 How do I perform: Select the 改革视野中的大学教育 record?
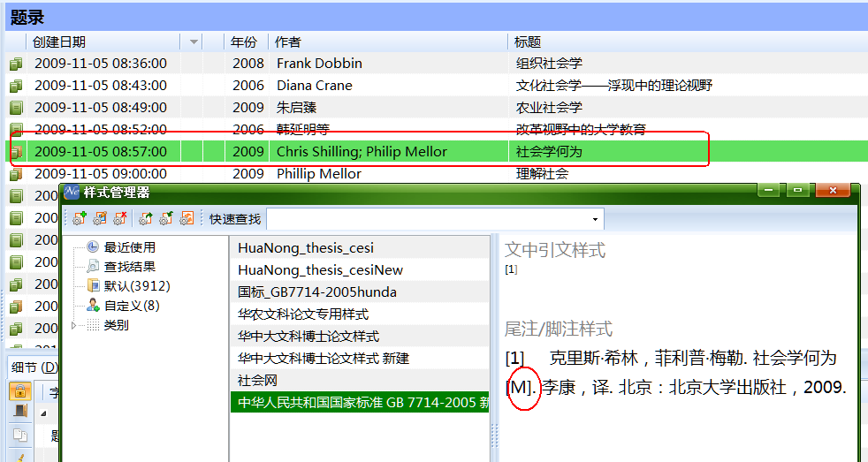coord(582,130)
